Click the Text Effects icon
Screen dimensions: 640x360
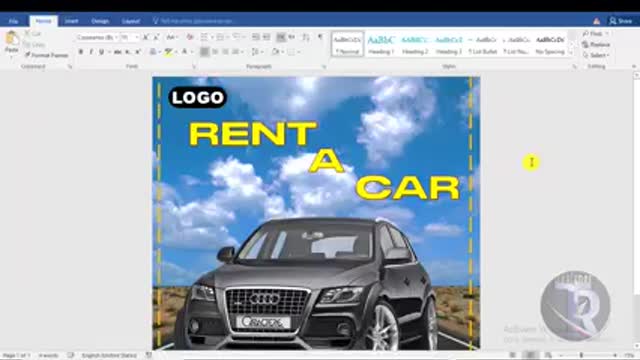coord(153,52)
